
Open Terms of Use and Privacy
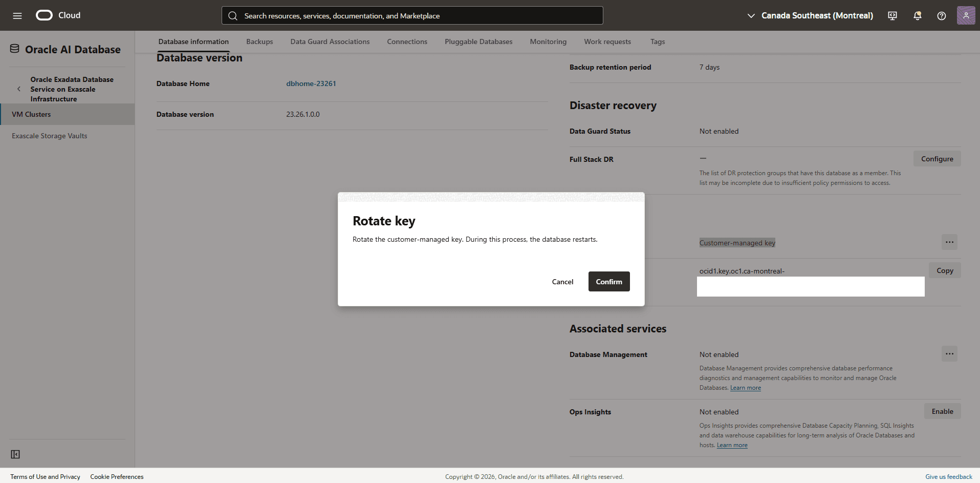[45, 477]
